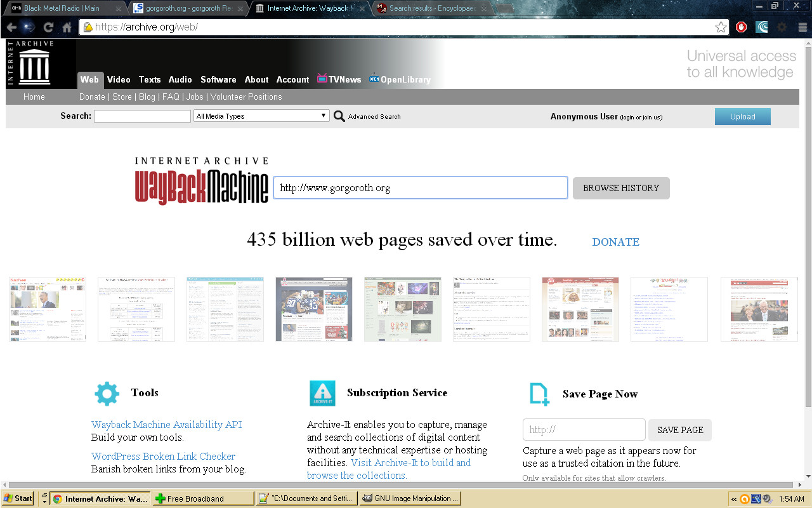The width and height of the screenshot is (812, 508).
Task: Click the DONATE link
Action: pyautogui.click(x=615, y=242)
